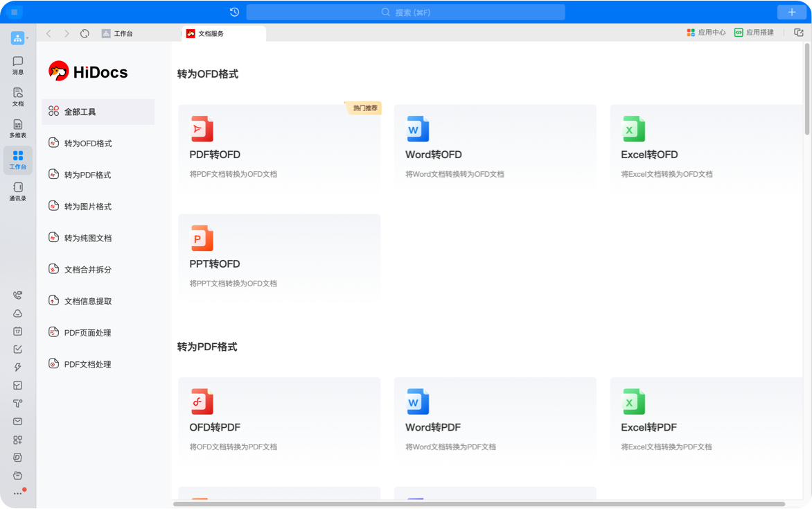Click the add-apps grid icon in sidebar
Image resolution: width=812 pixels, height=509 pixels.
click(x=17, y=440)
